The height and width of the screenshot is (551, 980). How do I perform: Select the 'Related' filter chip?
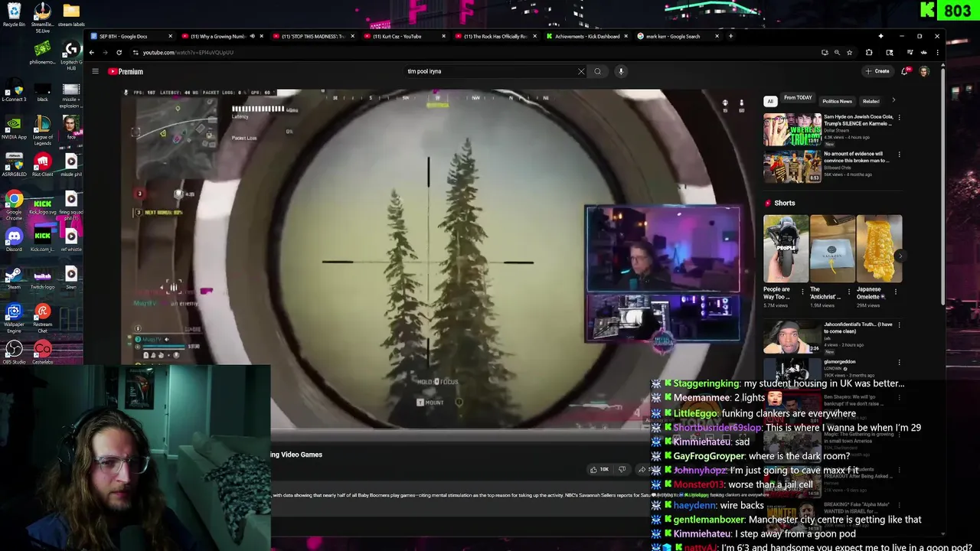coord(871,101)
